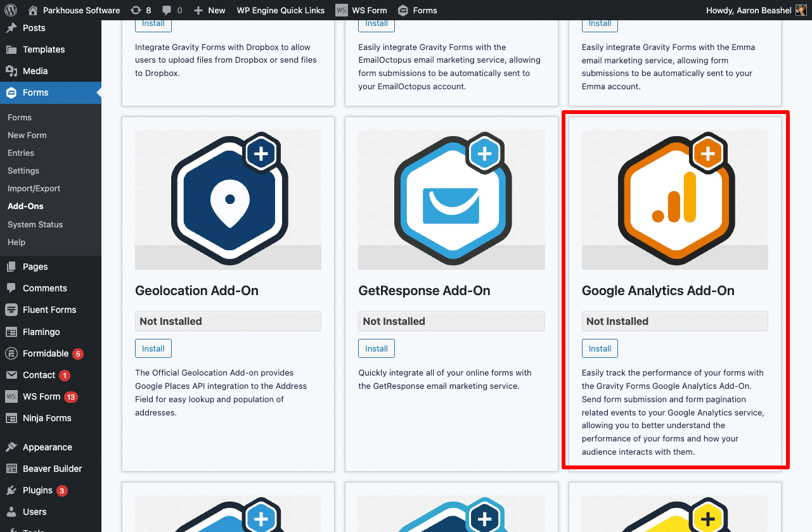The height and width of the screenshot is (532, 812).
Task: Open Settings in Forms submenu
Action: [23, 170]
